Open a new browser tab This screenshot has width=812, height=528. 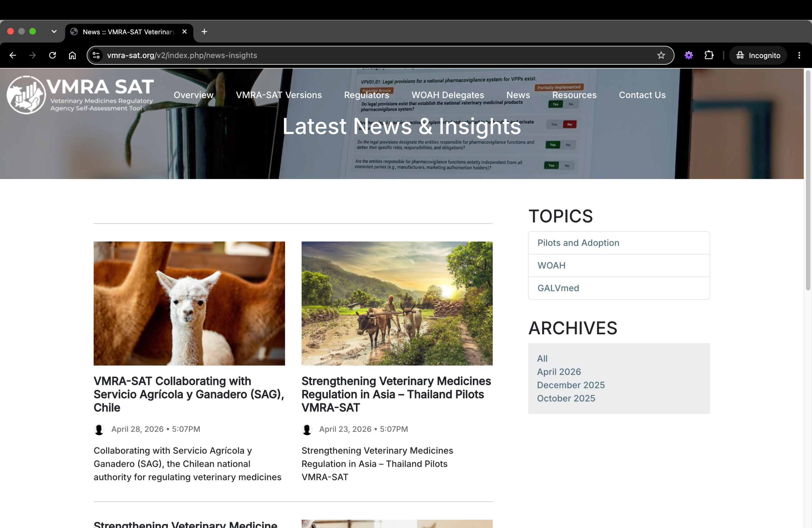(204, 32)
